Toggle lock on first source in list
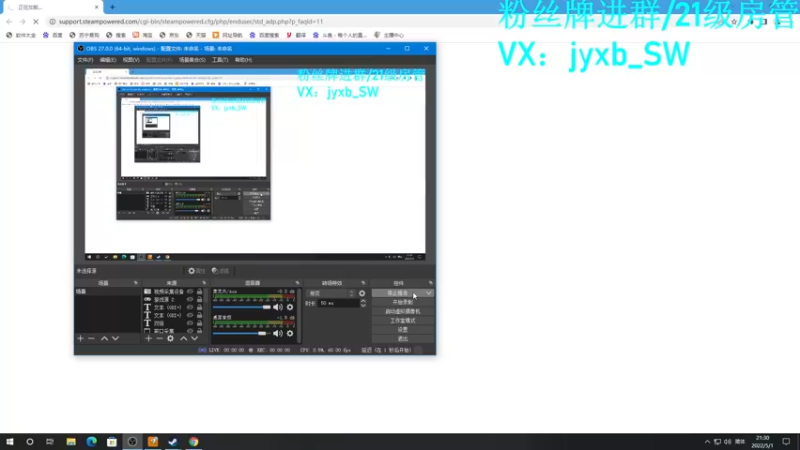Image resolution: width=800 pixels, height=450 pixels. point(199,292)
